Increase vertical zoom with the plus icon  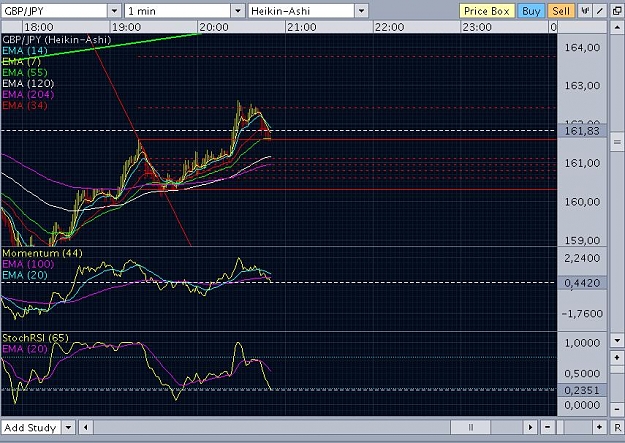[617, 357]
